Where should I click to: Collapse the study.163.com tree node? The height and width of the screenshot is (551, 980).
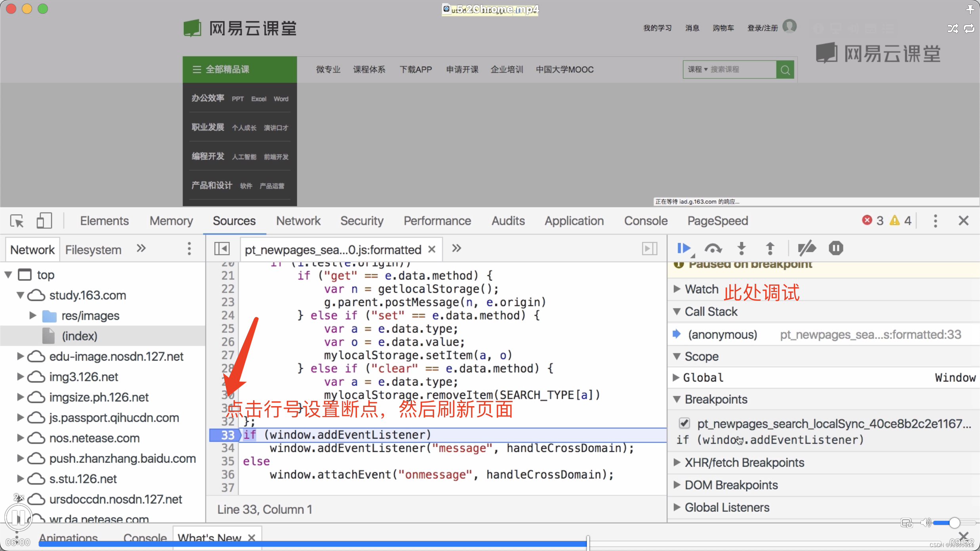coord(20,295)
